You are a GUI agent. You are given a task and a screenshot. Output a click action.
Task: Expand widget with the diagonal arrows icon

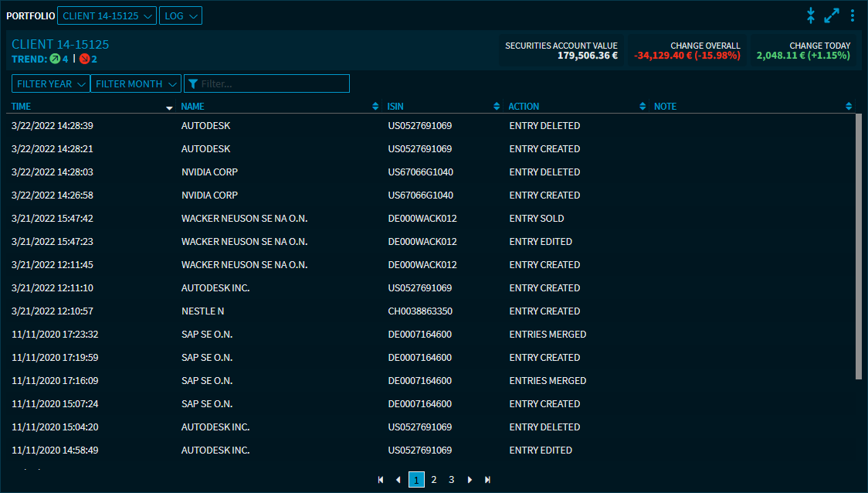pos(832,15)
